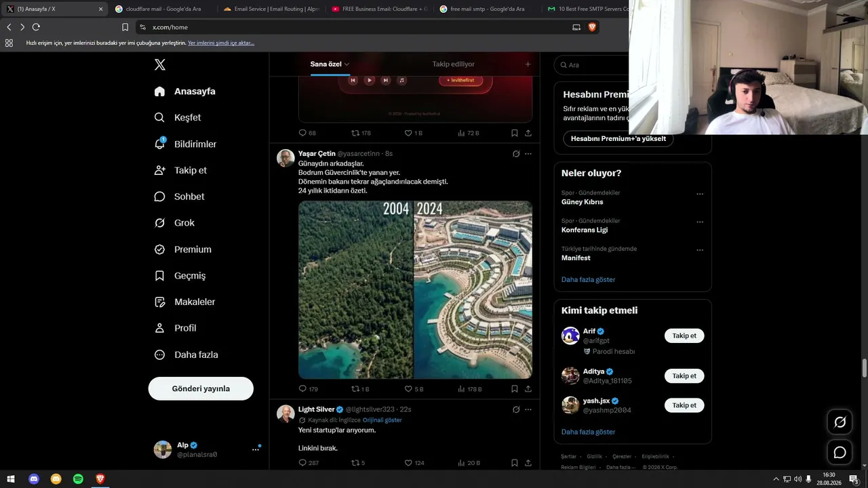The image size is (868, 488).
Task: Open Sohbet in the sidebar
Action: click(179, 197)
